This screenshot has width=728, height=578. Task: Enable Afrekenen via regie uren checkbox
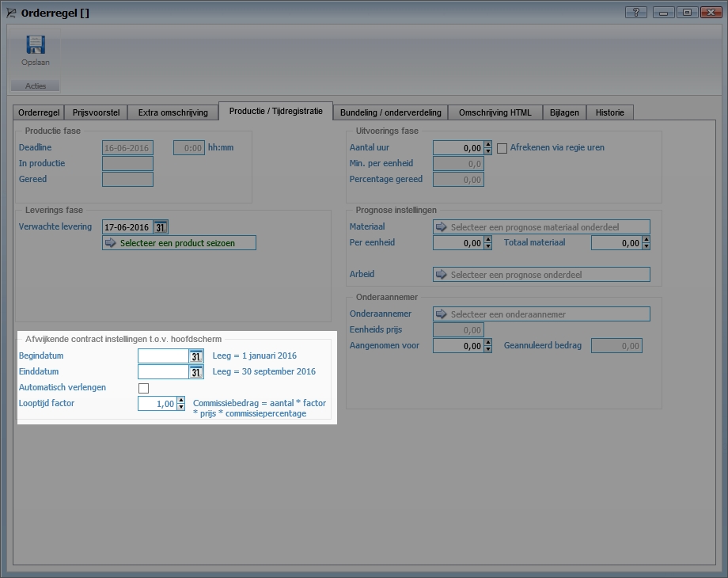click(x=502, y=148)
